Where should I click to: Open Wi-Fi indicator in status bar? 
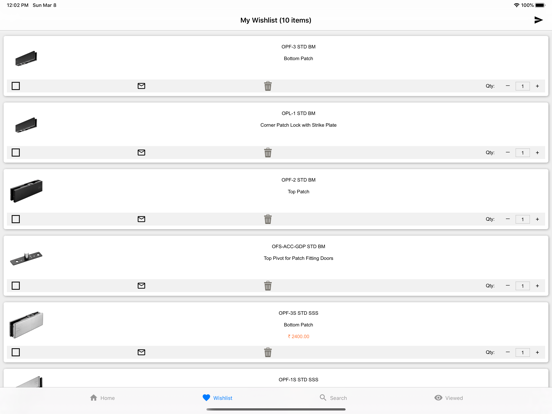tap(516, 5)
